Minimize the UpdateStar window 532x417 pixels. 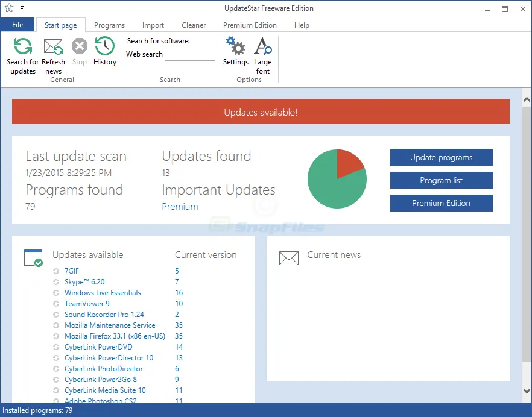tap(487, 9)
